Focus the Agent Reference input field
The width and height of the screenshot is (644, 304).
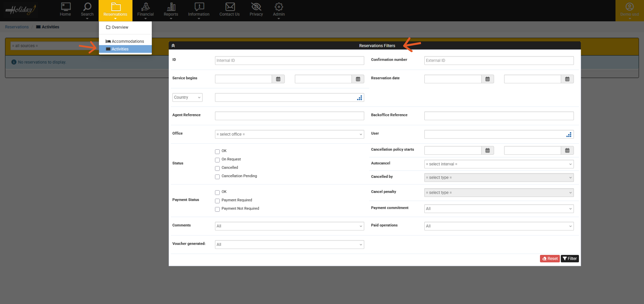tap(289, 116)
